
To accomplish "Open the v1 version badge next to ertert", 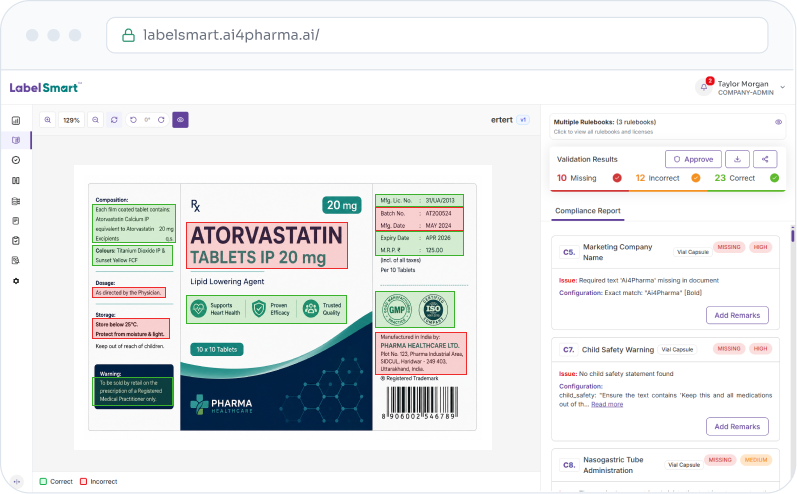I will click(x=523, y=120).
